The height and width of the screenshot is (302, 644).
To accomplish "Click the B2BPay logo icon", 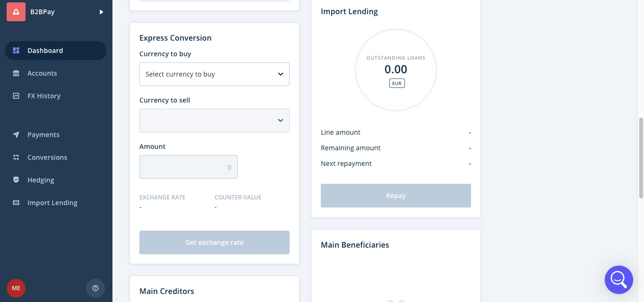I will (x=16, y=12).
